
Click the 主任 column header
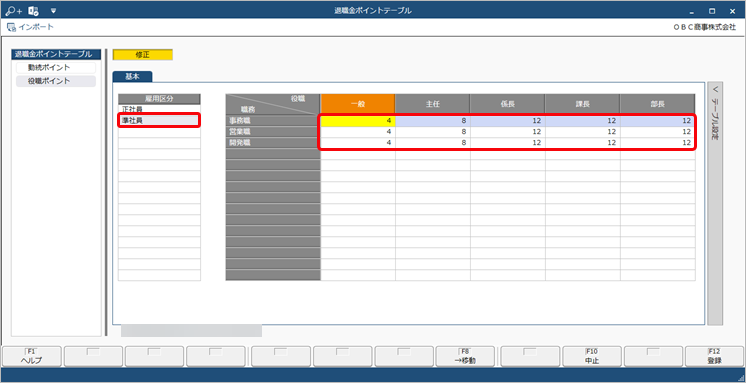pos(432,104)
